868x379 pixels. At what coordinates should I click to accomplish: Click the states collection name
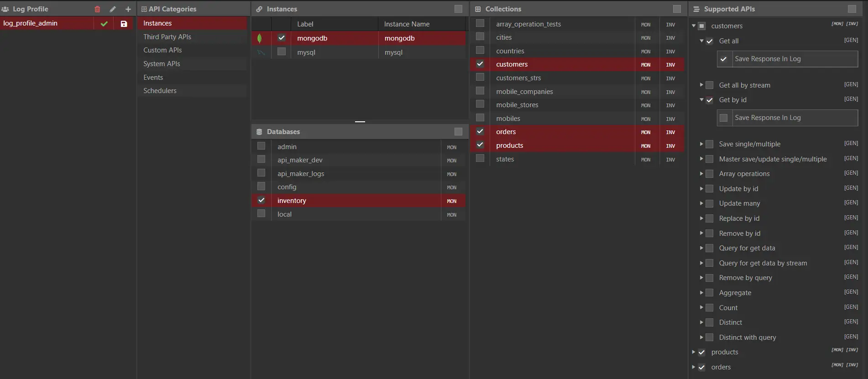tap(505, 159)
